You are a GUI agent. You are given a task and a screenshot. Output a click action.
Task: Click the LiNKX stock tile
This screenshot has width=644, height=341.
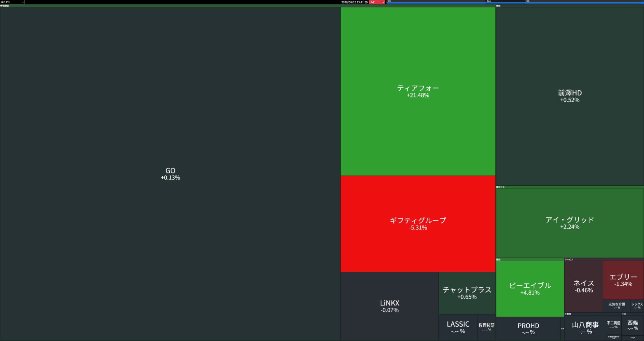coord(390,306)
